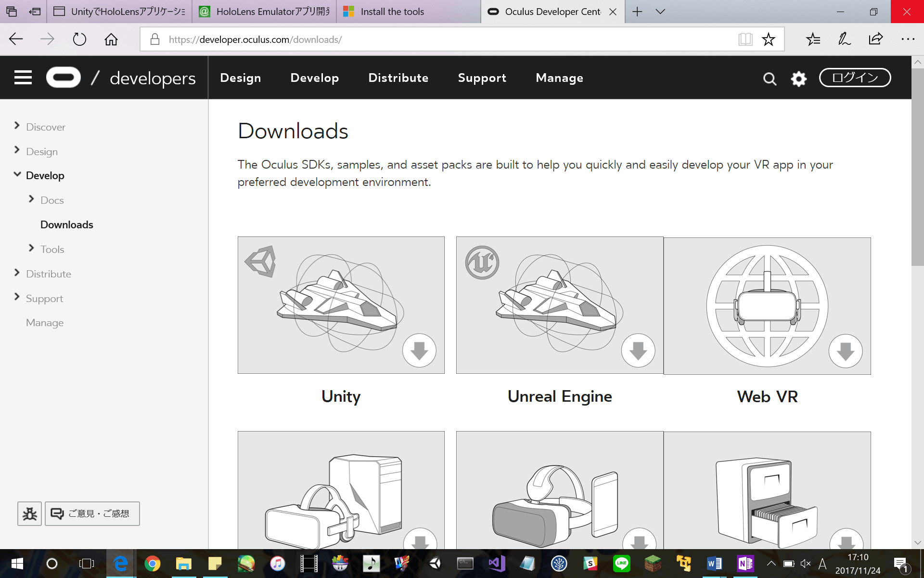Open the developers home link
Image resolution: width=924 pixels, height=578 pixels.
(x=153, y=78)
